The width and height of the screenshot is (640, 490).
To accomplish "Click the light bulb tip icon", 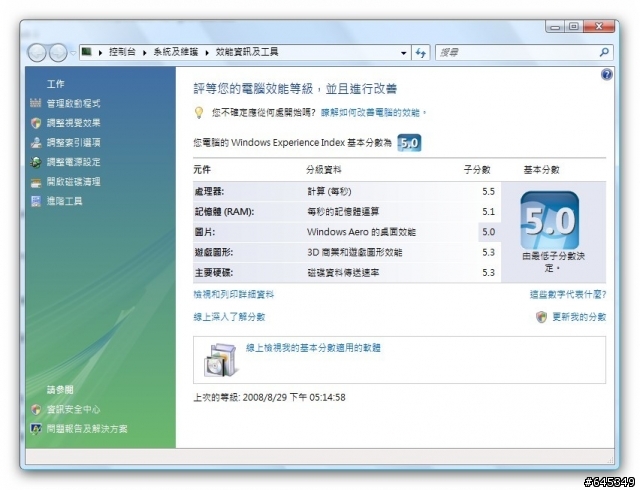I will click(x=199, y=113).
